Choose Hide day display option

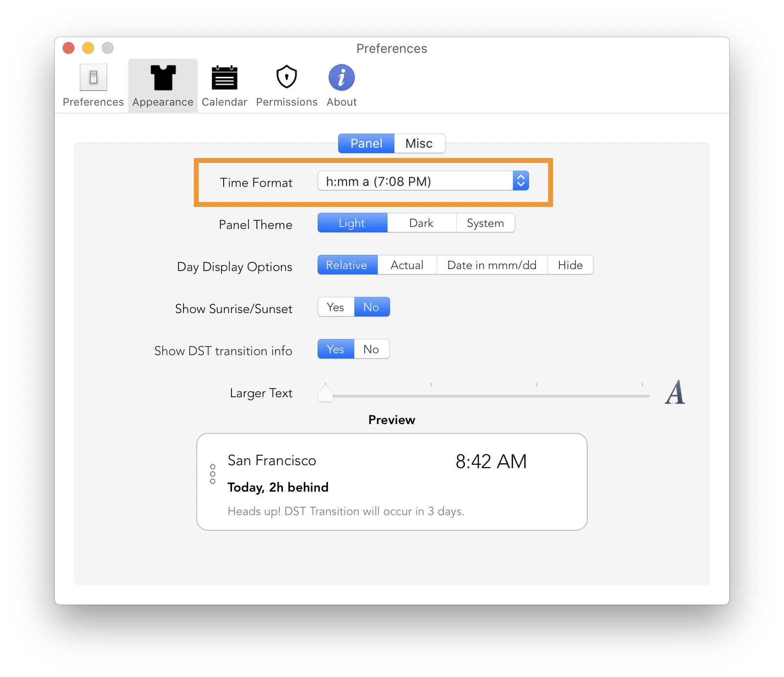tap(570, 265)
